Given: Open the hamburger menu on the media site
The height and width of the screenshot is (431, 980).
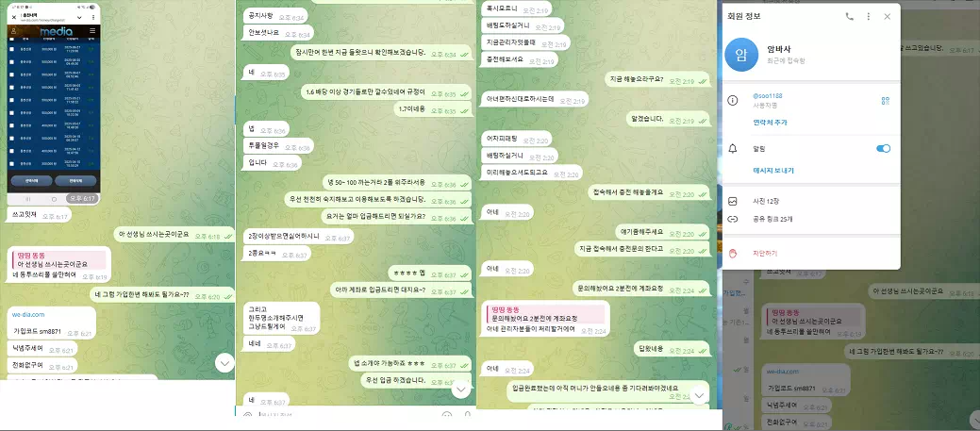Looking at the screenshot, I should (x=92, y=30).
